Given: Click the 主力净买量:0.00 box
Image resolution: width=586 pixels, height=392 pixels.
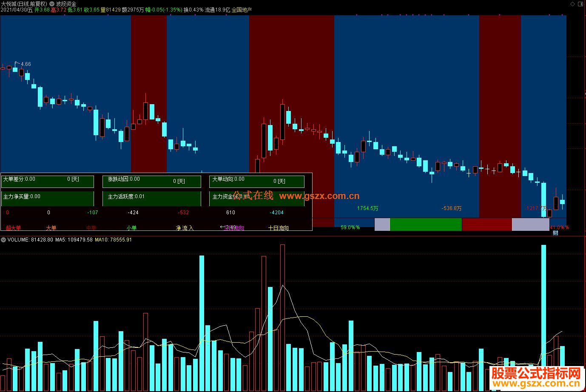Looking at the screenshot, I should pyautogui.click(x=47, y=198).
